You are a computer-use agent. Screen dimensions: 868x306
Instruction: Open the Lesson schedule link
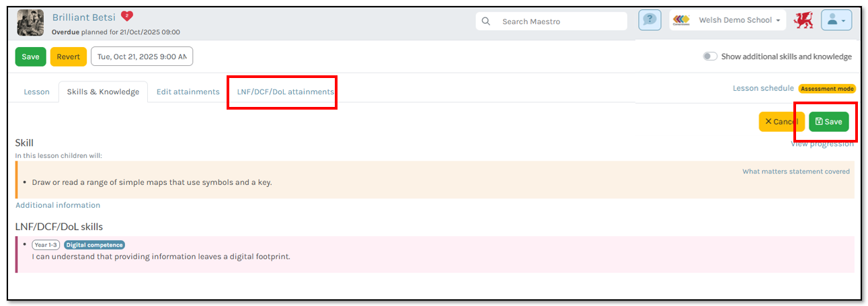coord(762,89)
